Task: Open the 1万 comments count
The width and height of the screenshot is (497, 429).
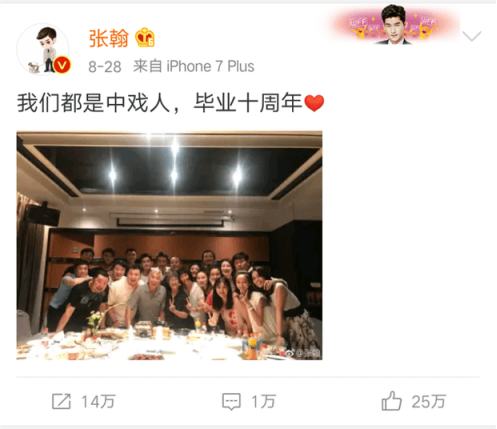Action: tap(263, 402)
